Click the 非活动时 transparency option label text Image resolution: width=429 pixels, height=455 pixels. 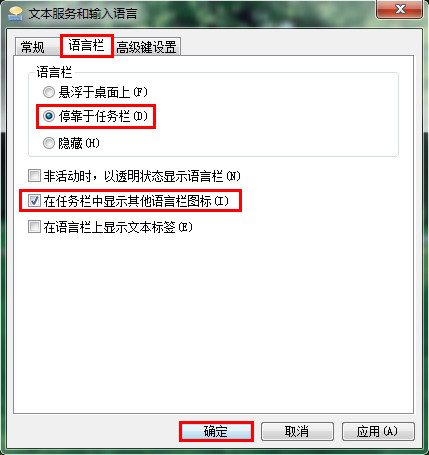coord(142,176)
